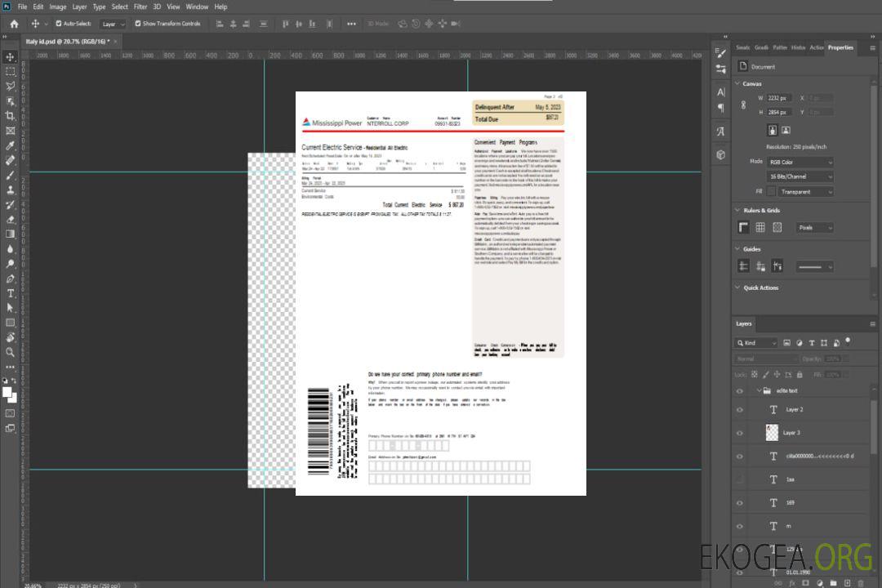This screenshot has width=882, height=588.
Task: Open the RGB Color mode dropdown
Action: pos(800,162)
